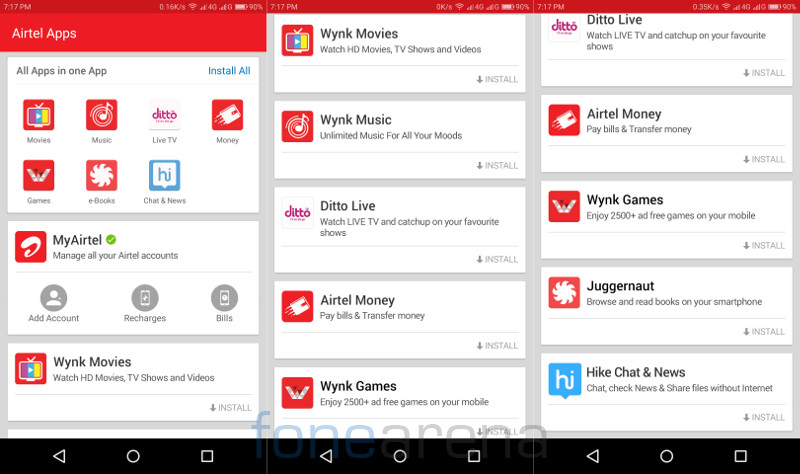Tap Back navigation button on left screen

59,456
